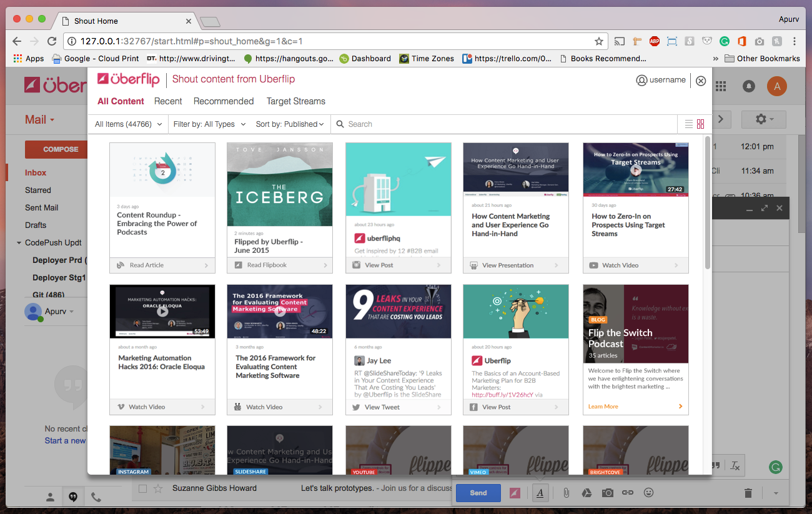Show other bookmarks overflow chevron
This screenshot has height=514, width=812.
click(x=715, y=59)
